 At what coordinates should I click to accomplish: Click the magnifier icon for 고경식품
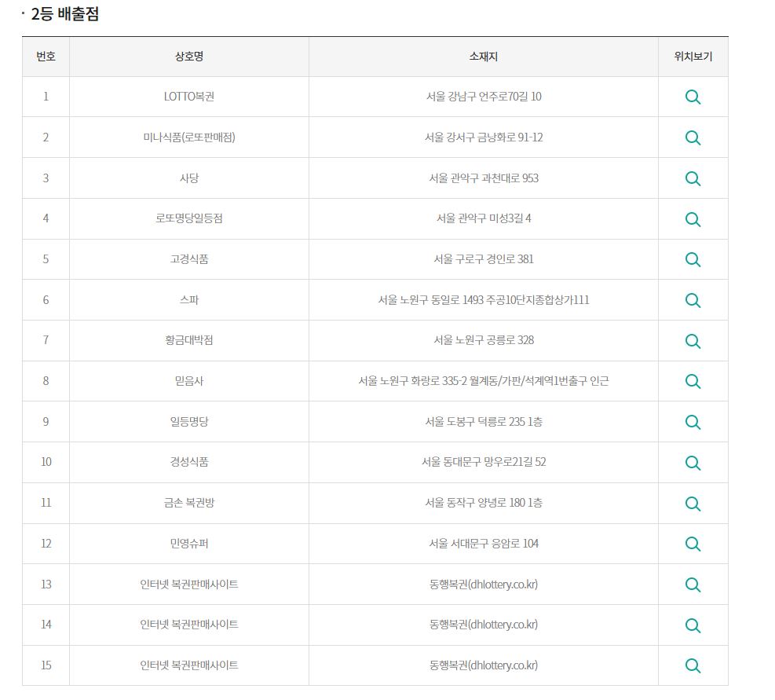point(693,260)
